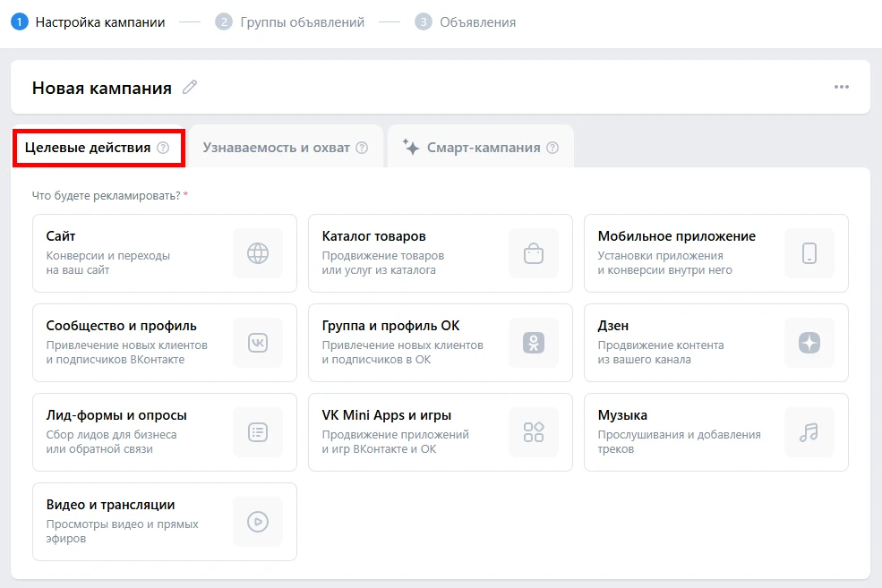The width and height of the screenshot is (882, 588).
Task: Open help tooltip next to Узнаваемость и охват
Action: pyautogui.click(x=362, y=148)
